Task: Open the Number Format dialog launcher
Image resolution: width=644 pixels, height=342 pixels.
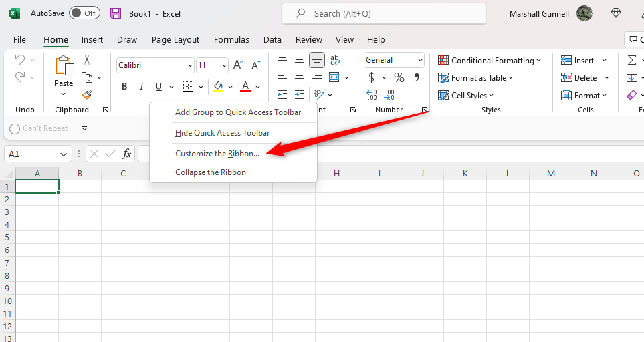Action: coord(424,110)
